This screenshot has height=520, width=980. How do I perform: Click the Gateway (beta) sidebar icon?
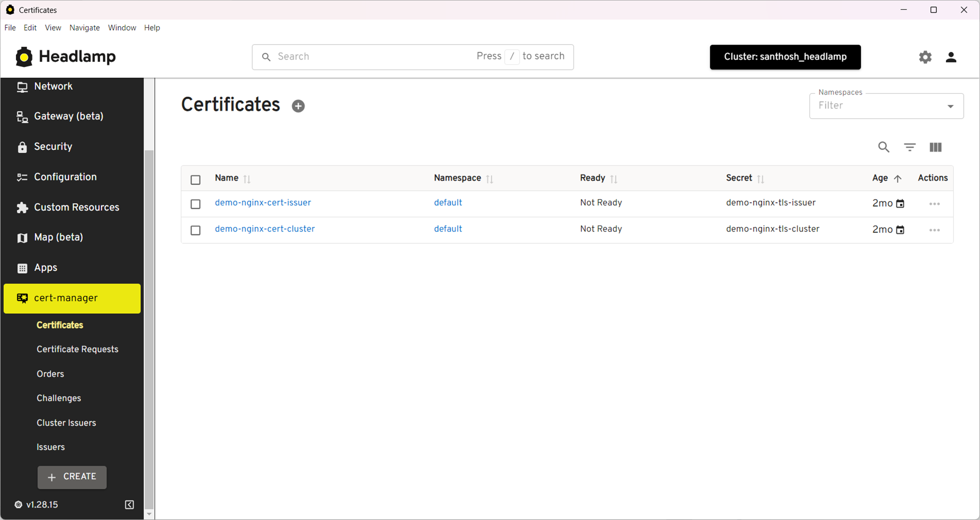tap(22, 116)
